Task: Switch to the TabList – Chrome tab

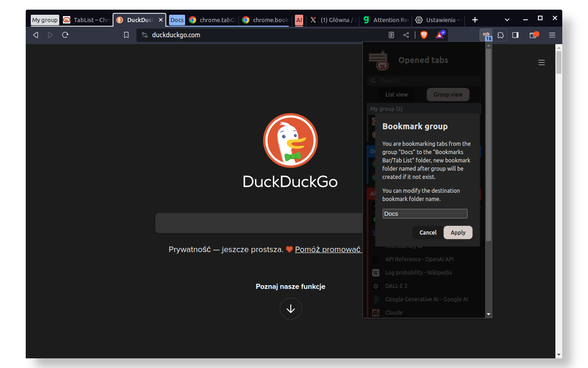Action: (86, 20)
